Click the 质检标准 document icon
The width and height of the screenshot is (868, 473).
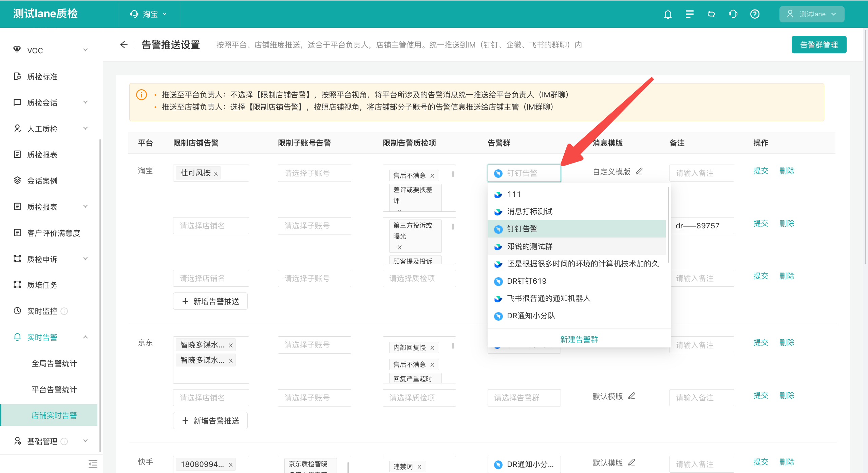click(17, 76)
